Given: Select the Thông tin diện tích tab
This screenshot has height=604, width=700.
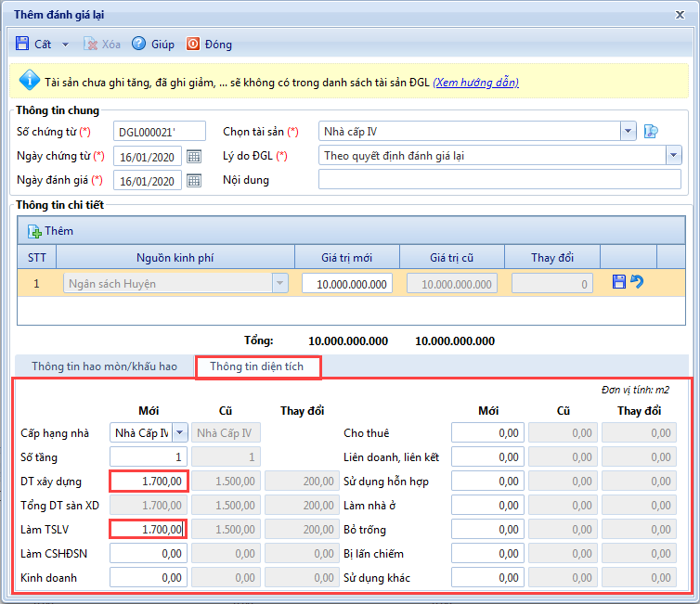Looking at the screenshot, I should click(256, 366).
